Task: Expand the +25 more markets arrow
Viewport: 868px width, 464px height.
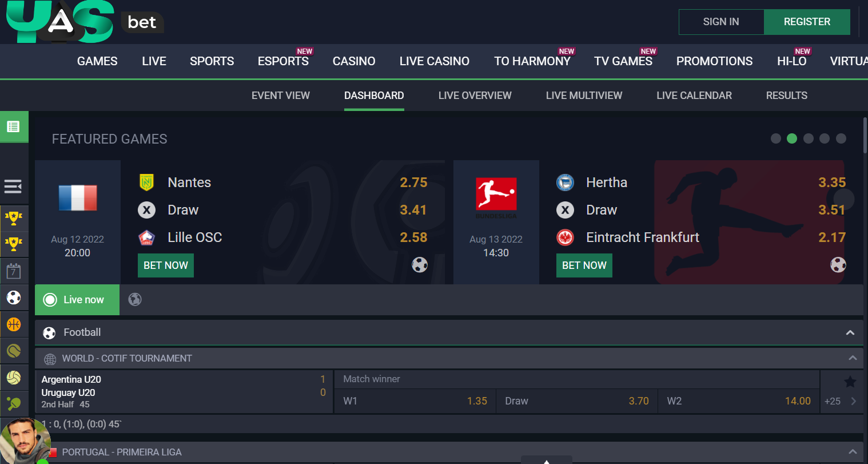Action: 854,401
